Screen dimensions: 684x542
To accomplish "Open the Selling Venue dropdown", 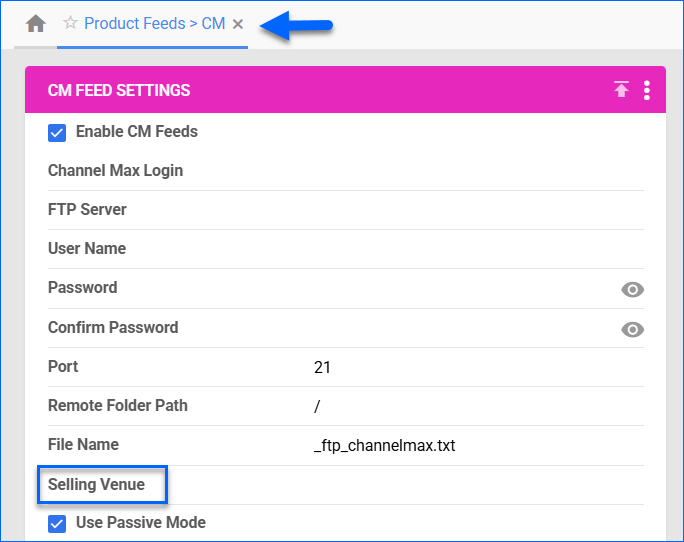I will coord(470,485).
